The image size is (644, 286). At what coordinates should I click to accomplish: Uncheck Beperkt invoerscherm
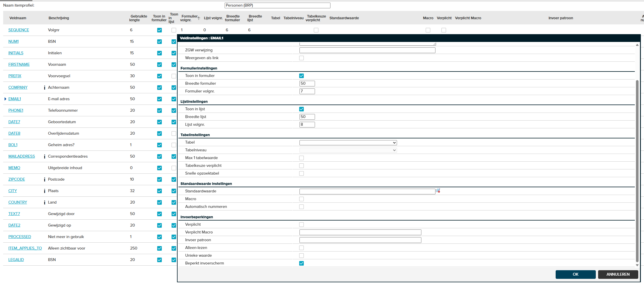301,263
